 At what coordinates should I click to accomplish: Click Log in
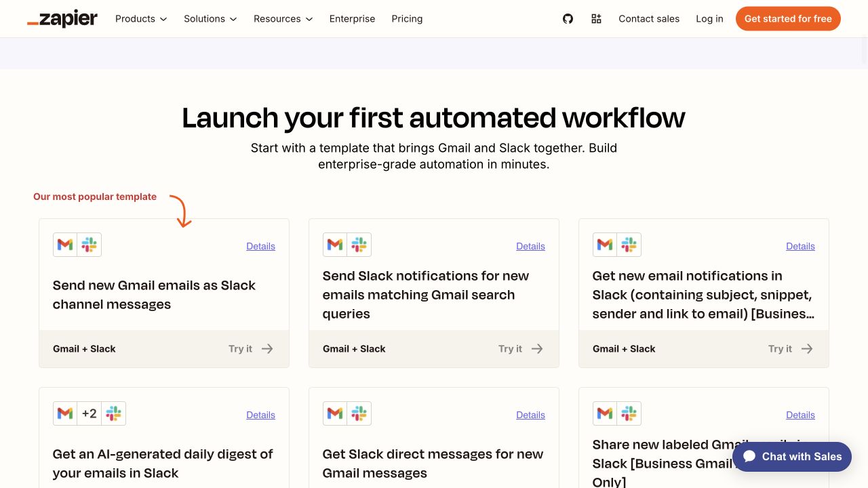point(709,19)
